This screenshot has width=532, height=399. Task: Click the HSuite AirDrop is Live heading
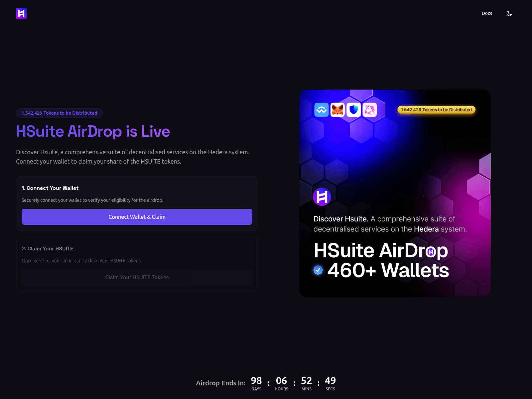click(93, 131)
